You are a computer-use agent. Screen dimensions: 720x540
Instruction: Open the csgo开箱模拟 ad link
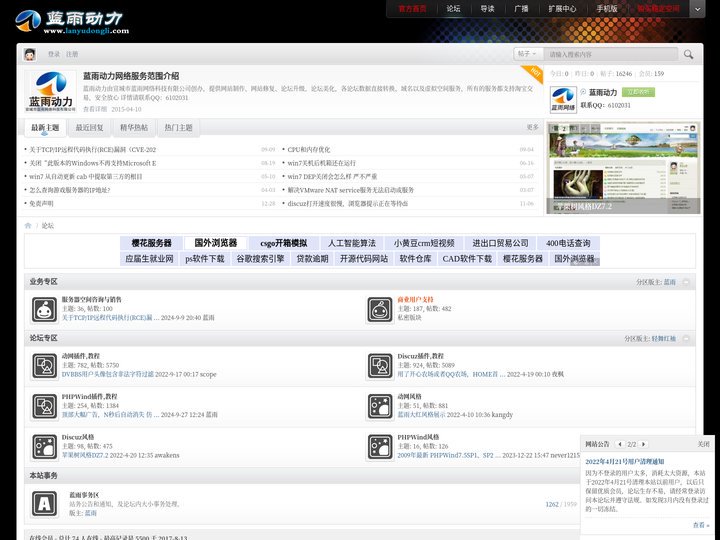pos(283,243)
